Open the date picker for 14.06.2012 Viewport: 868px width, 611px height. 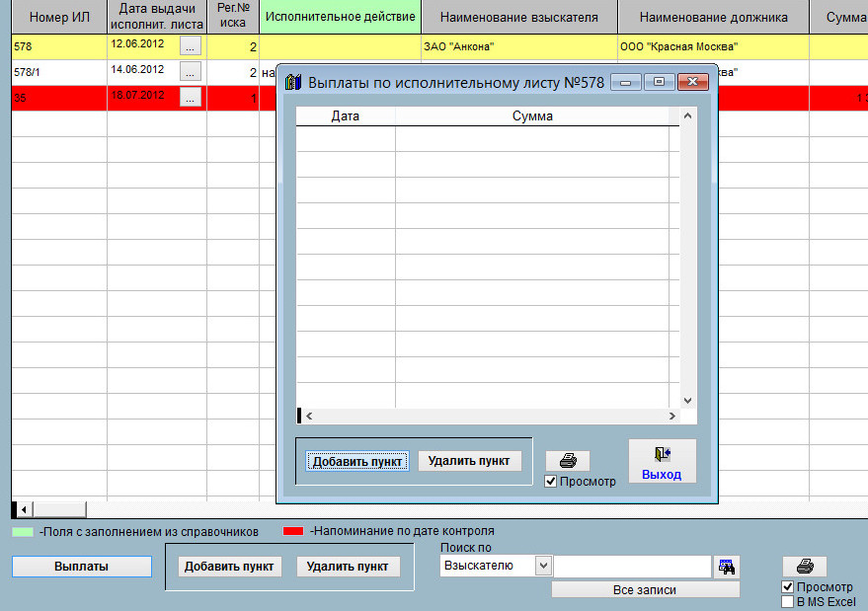point(190,72)
